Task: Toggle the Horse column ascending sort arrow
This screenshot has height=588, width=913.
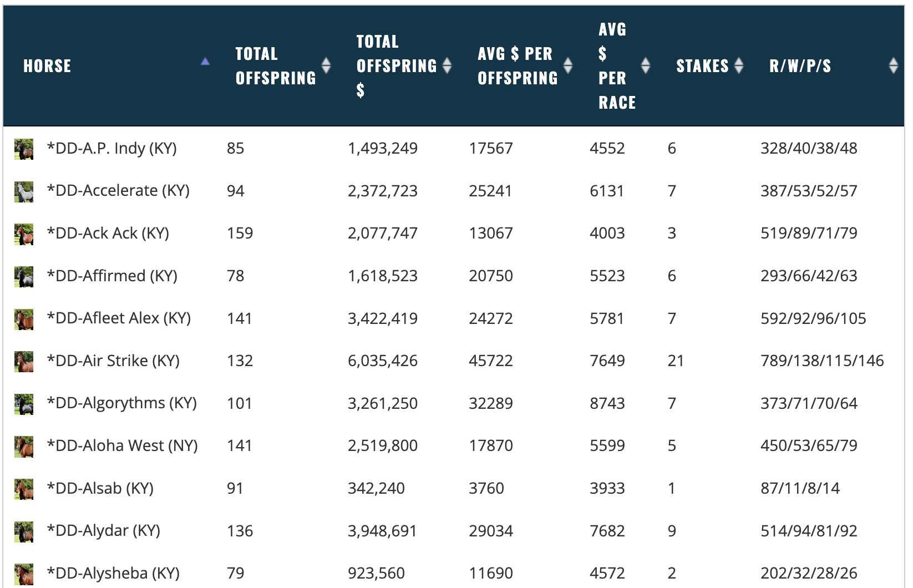Action: click(x=205, y=62)
